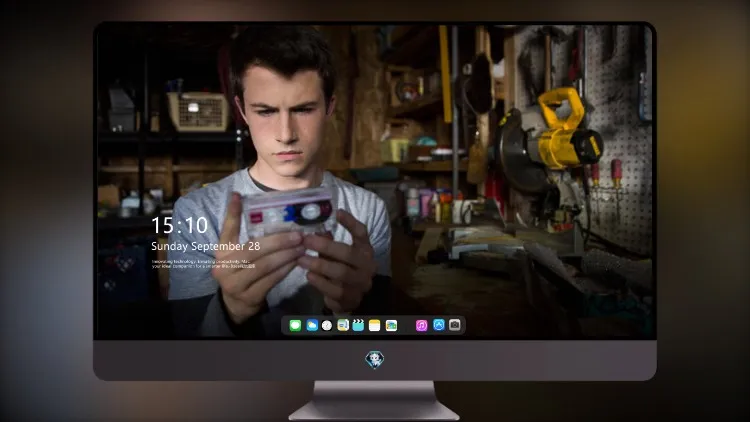
Task: Launch the teal clapperboard video app
Action: 358,325
